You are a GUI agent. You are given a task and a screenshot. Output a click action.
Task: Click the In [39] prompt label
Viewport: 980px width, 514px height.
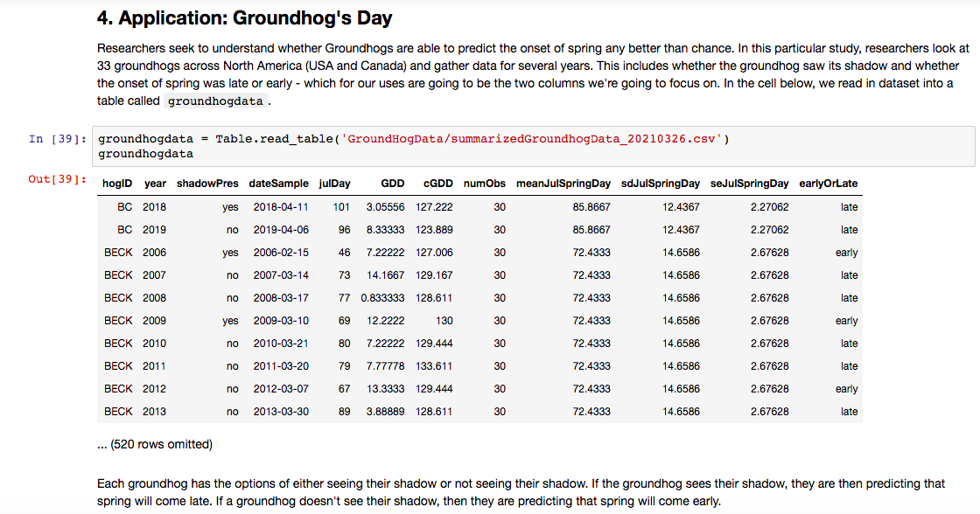[55, 138]
